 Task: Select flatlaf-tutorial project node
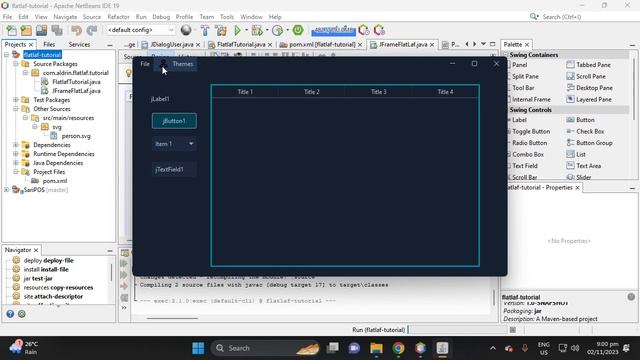(x=42, y=55)
